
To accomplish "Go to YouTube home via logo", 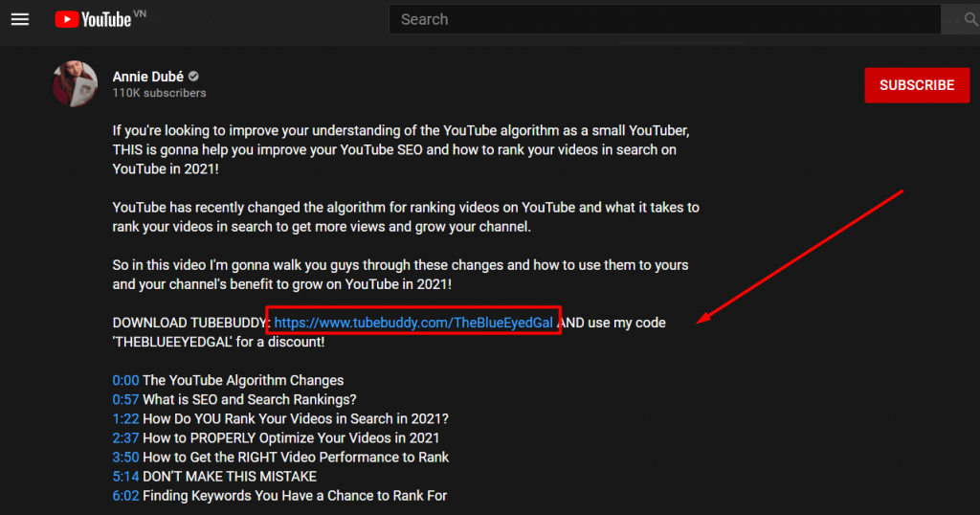I will 94,19.
